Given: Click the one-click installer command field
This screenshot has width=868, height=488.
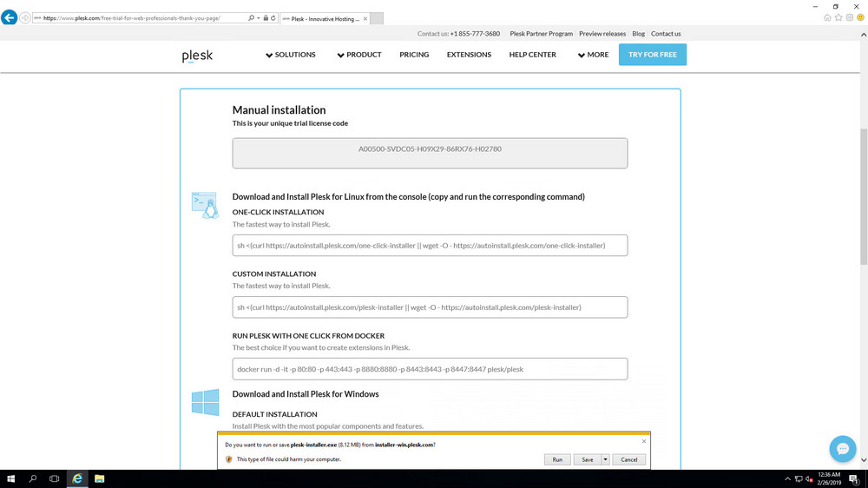Looking at the screenshot, I should coord(431,246).
